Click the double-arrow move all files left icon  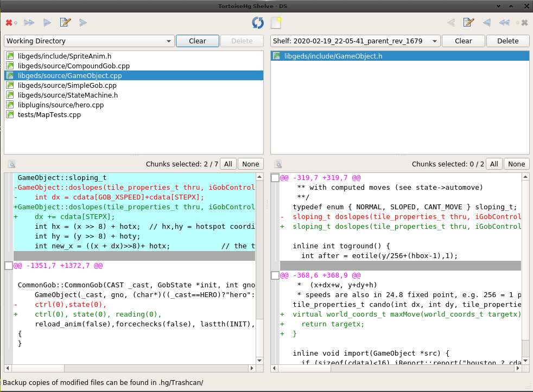coord(504,23)
